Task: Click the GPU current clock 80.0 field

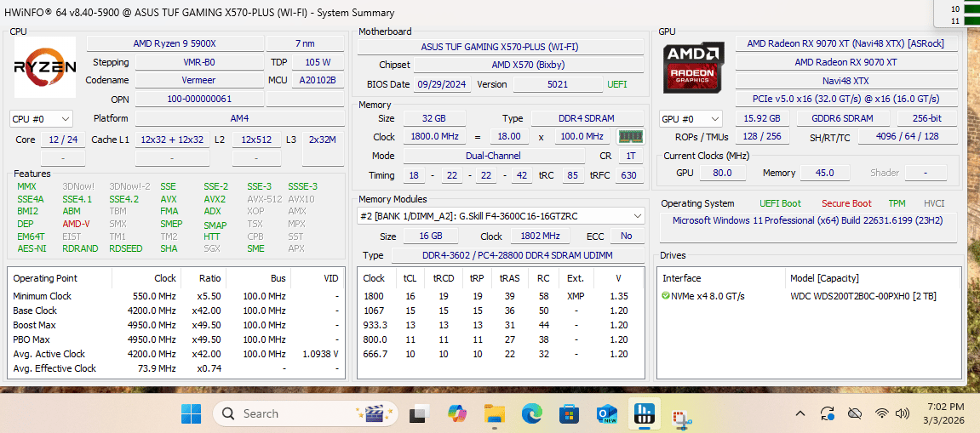Action: (x=721, y=173)
